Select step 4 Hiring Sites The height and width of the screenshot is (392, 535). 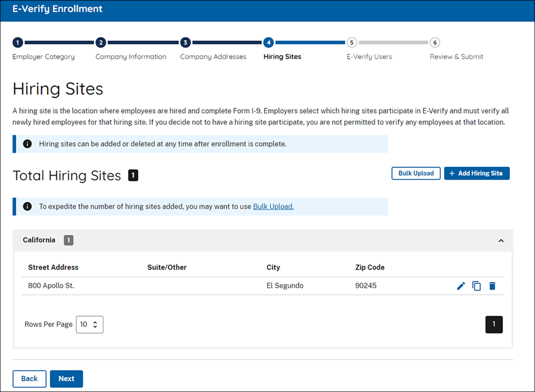[x=268, y=43]
